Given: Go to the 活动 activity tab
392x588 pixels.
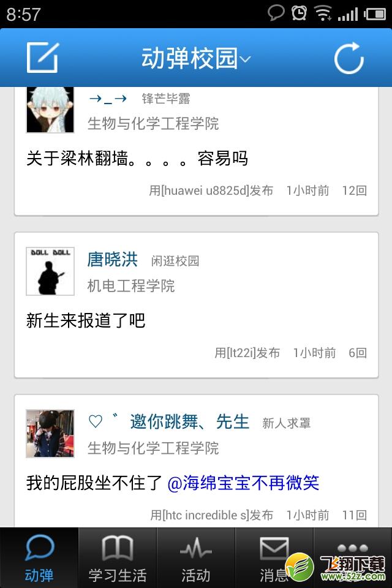Looking at the screenshot, I should (196, 557).
